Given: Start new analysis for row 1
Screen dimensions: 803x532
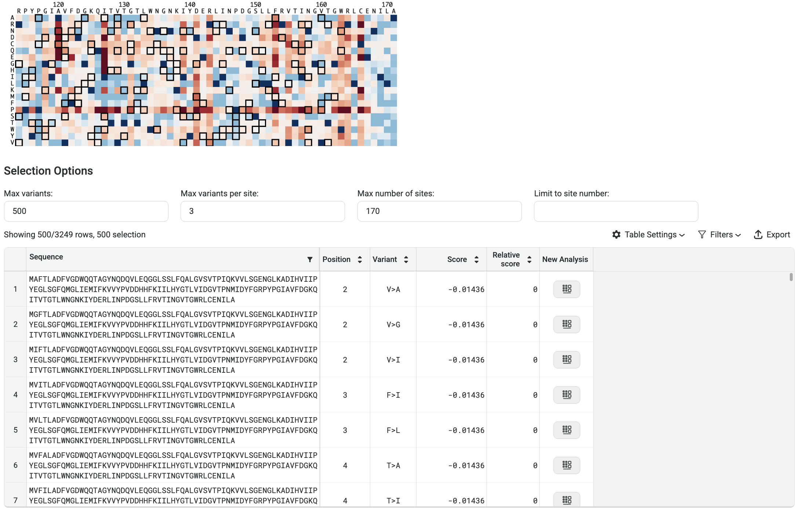Looking at the screenshot, I should tap(566, 289).
